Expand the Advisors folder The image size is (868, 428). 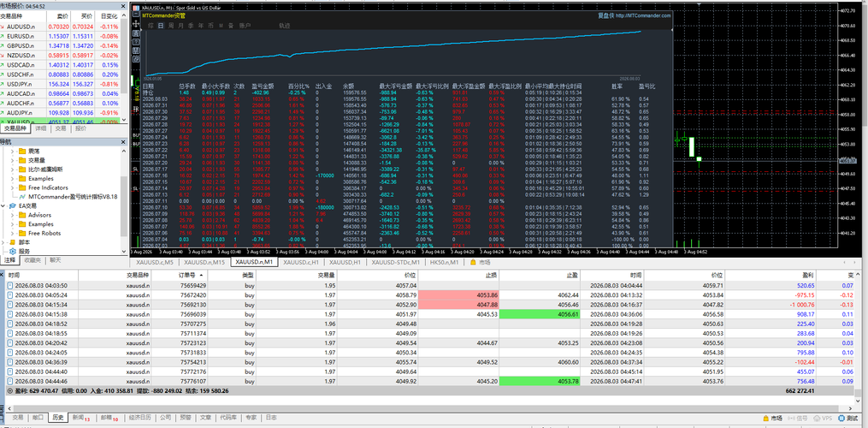14,215
